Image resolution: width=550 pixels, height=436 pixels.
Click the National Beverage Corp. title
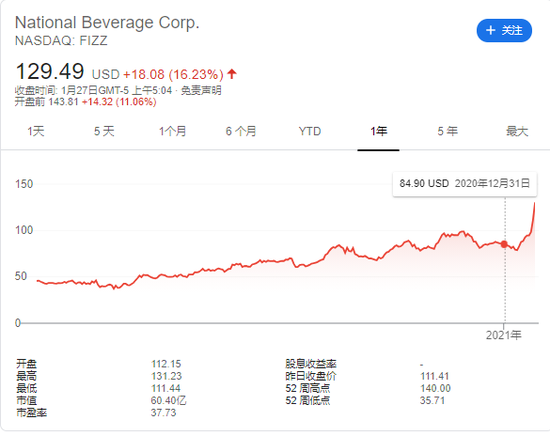(107, 23)
